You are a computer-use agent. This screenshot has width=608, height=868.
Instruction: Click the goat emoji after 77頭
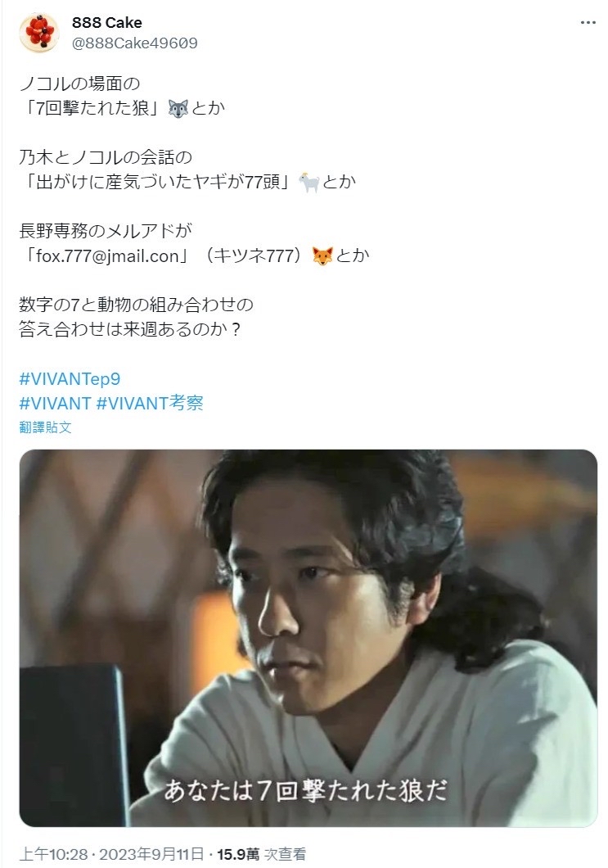tap(309, 182)
